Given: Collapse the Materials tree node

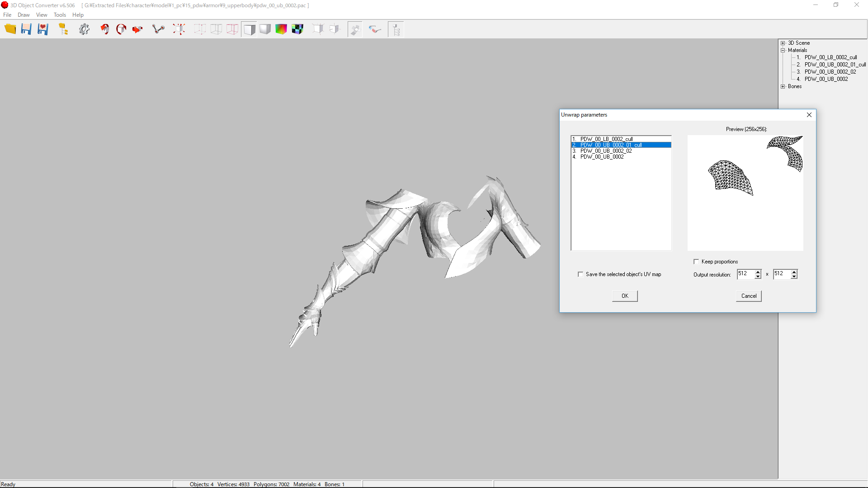Looking at the screenshot, I should pos(783,50).
